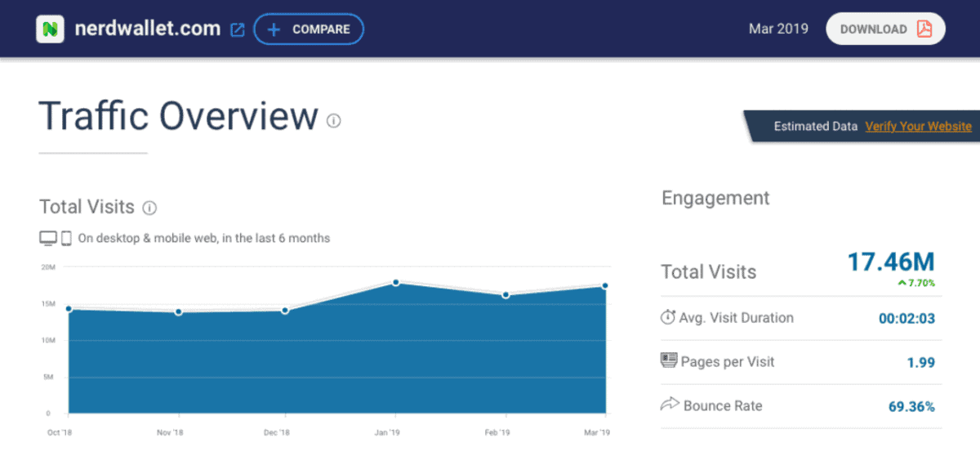
Task: Select the Jan '19 data point on chart
Action: [396, 283]
